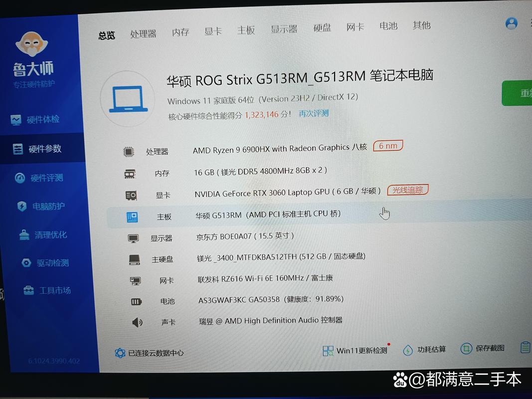The height and width of the screenshot is (399, 532).
Task: Click the 硬件评测 gauge icon
Action: pyautogui.click(x=20, y=178)
